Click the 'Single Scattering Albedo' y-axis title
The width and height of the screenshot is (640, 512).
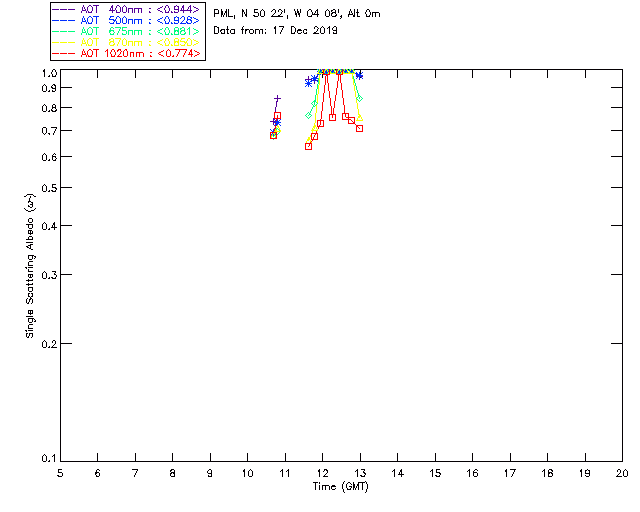pyautogui.click(x=30, y=265)
